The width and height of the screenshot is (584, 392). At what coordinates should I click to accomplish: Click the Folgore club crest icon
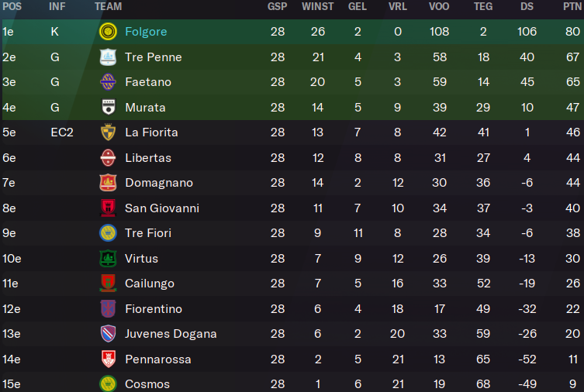108,32
